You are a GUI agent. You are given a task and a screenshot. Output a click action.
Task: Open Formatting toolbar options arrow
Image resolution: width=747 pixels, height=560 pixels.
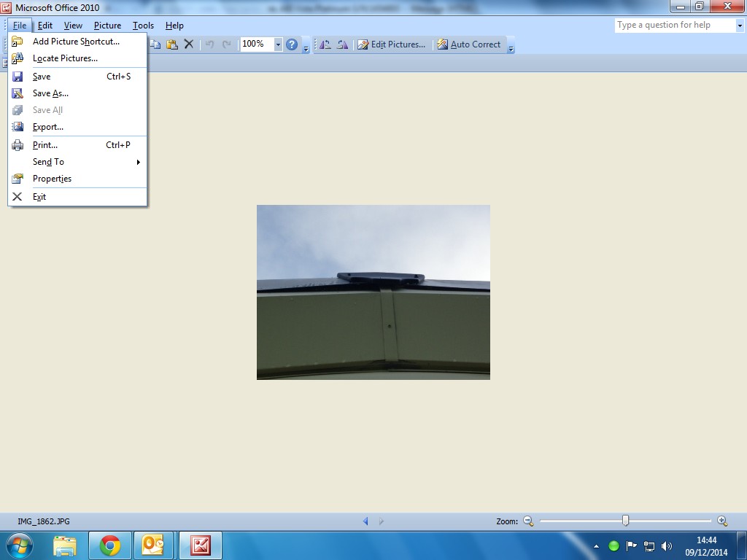coord(511,46)
